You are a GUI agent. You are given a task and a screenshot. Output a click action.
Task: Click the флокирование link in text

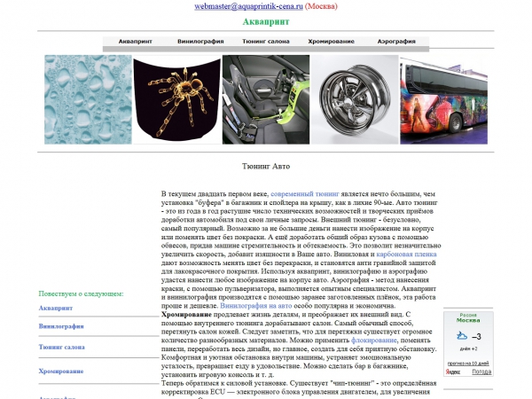tap(373, 340)
